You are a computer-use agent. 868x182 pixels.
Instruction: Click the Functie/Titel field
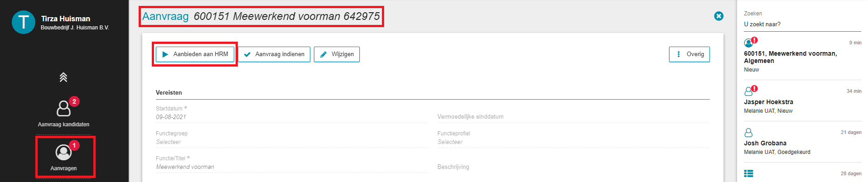292,167
